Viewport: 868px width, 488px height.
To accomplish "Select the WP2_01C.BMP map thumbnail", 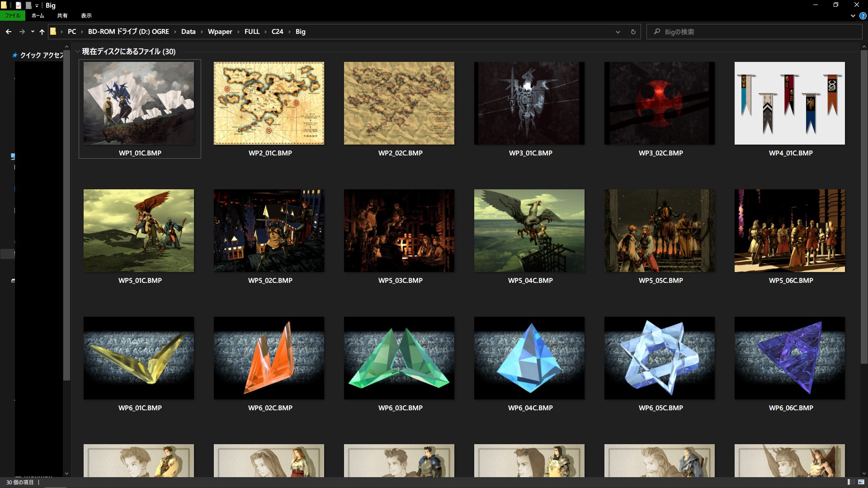I will (x=269, y=103).
